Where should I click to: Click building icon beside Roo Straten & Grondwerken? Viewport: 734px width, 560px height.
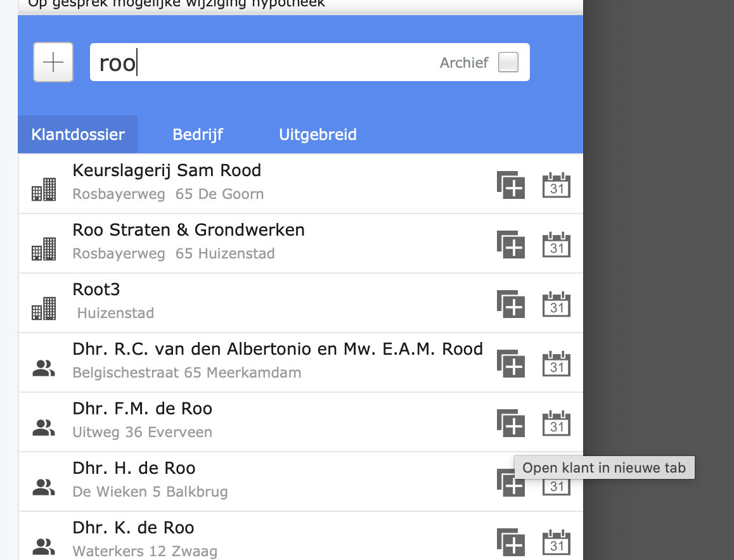[44, 249]
